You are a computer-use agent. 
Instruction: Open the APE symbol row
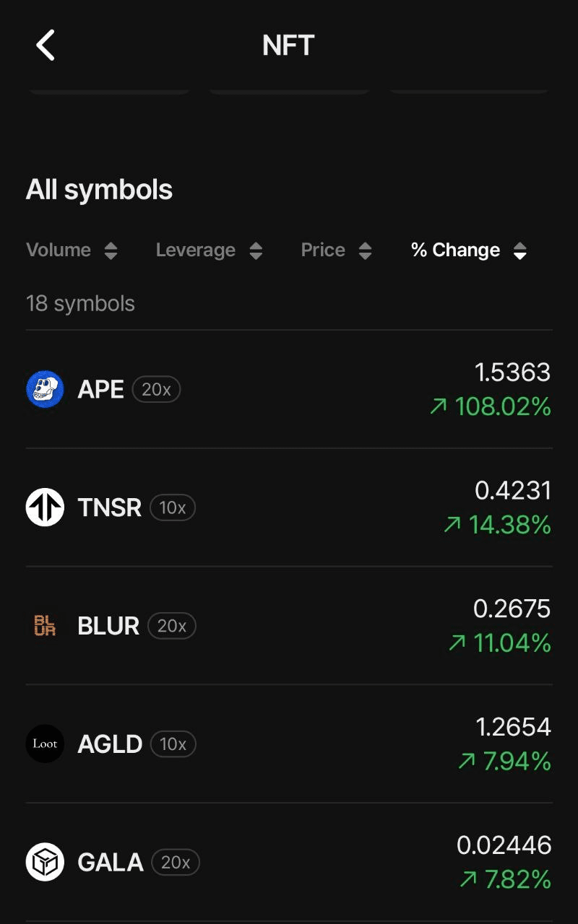coord(289,390)
